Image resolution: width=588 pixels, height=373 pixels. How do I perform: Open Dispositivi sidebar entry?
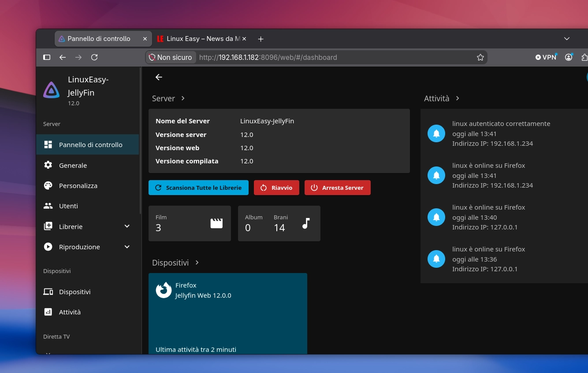[x=88, y=292]
